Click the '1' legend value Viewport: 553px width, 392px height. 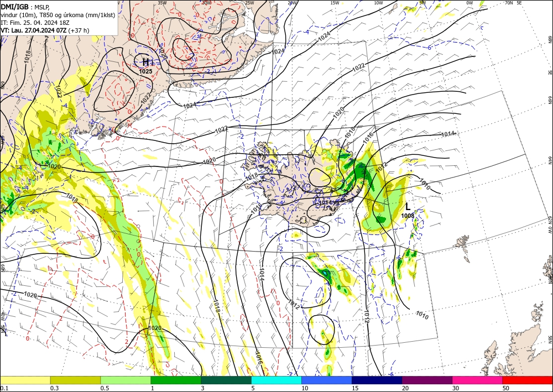[x=153, y=388]
